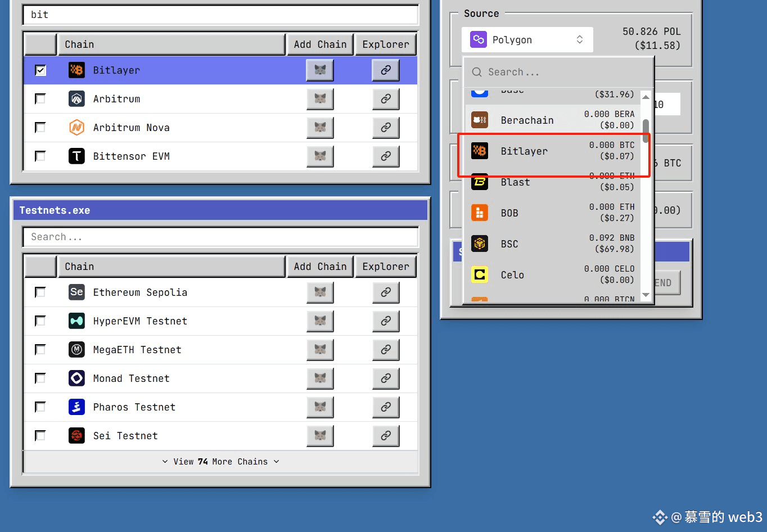The image size is (767, 532).
Task: Click the Add Chain header in Testnets.exe
Action: coord(320,267)
